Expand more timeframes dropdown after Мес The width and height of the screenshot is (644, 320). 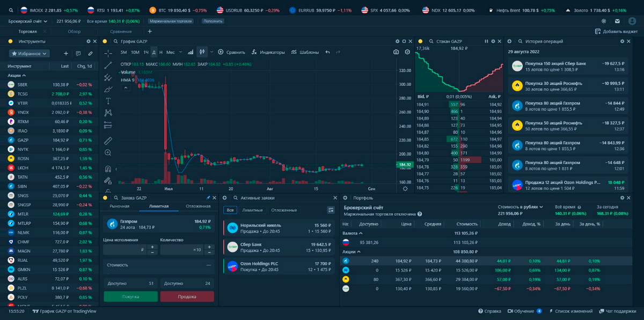coord(180,52)
